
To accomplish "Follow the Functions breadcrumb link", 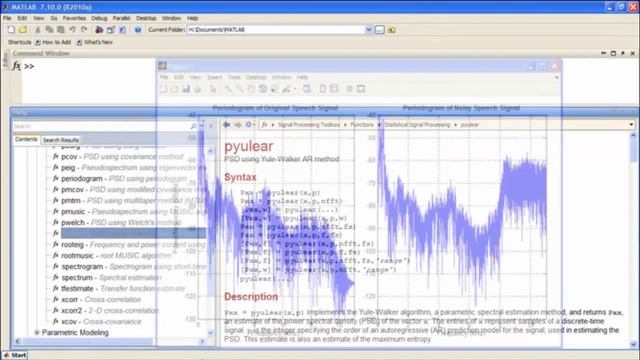I will click(x=362, y=125).
